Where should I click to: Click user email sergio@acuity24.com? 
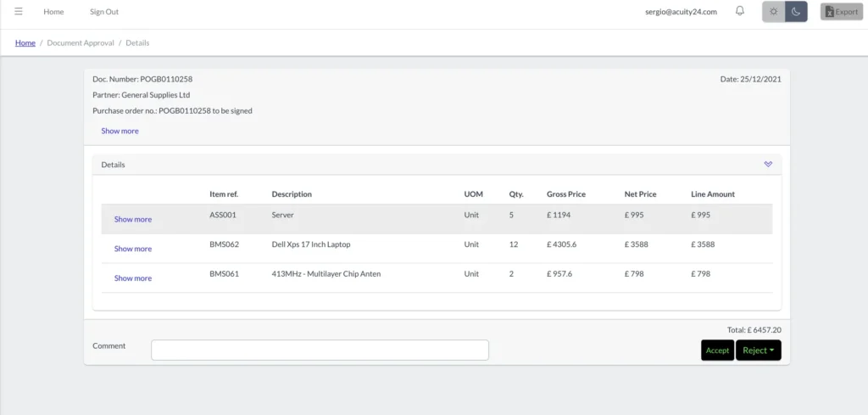pos(681,12)
